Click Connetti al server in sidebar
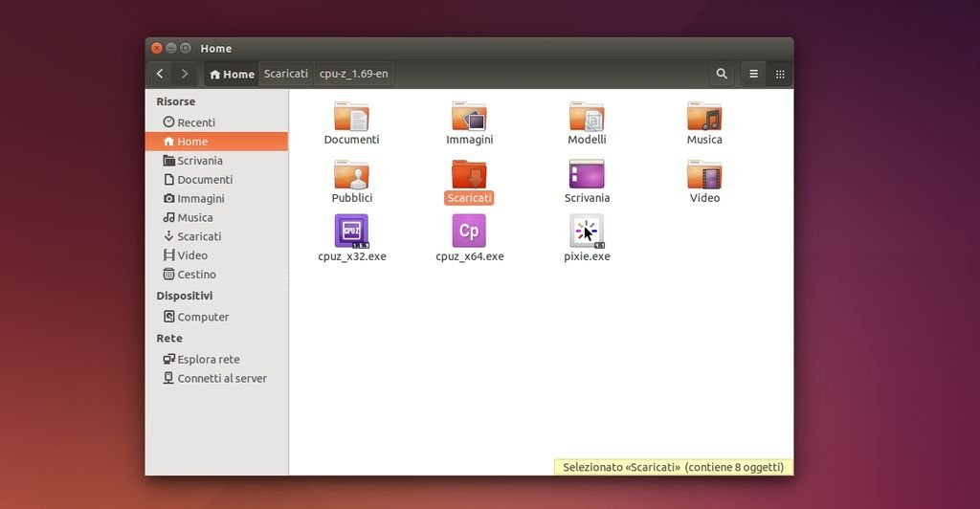The height and width of the screenshot is (509, 980). 221,379
